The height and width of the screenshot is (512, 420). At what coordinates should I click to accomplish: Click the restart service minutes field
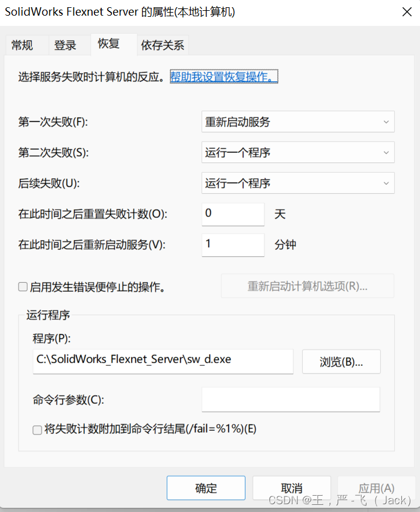pos(233,245)
